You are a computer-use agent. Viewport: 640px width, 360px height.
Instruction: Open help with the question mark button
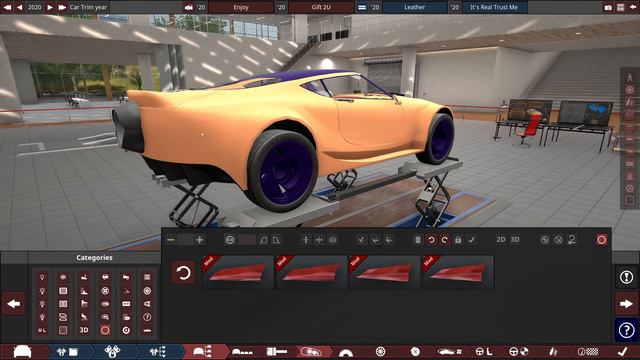point(626,330)
